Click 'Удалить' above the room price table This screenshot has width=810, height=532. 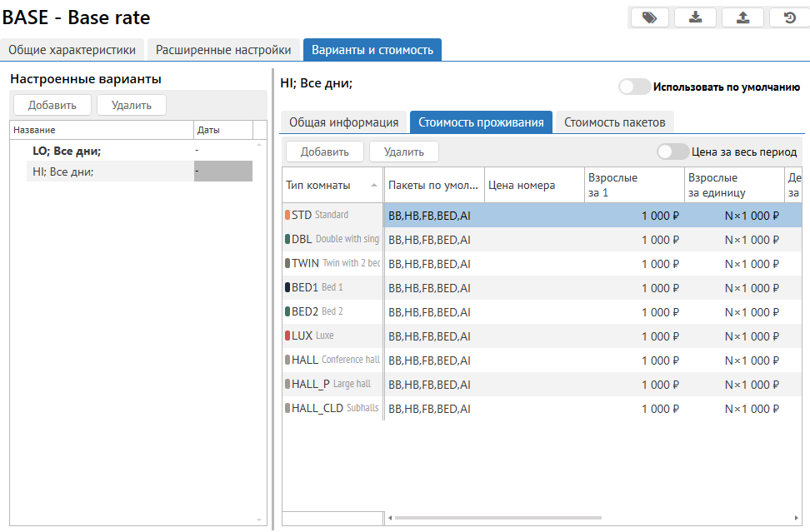(x=403, y=152)
